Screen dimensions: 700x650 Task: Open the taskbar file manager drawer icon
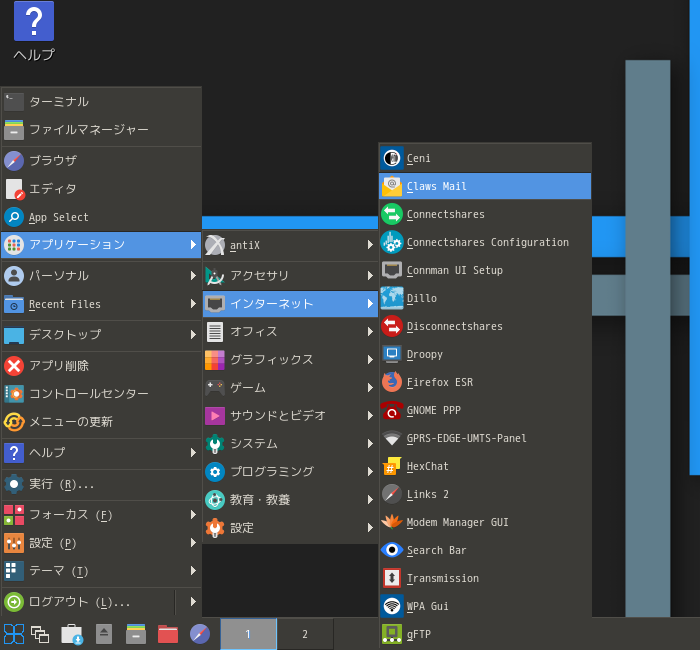136,634
